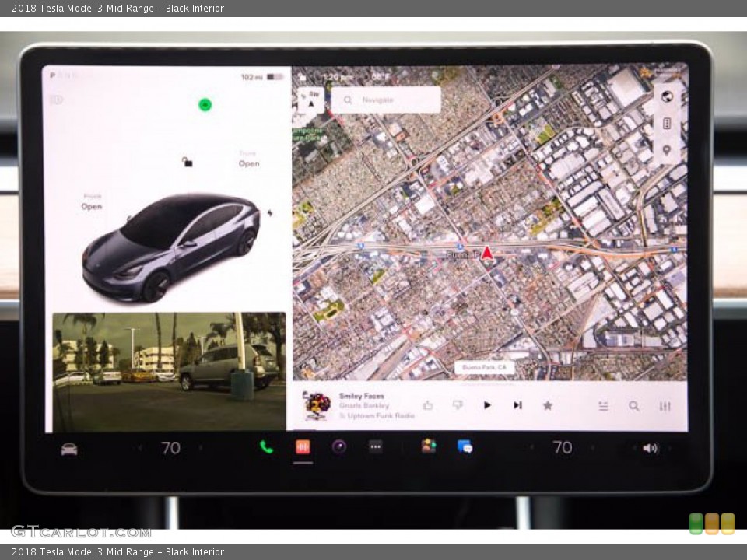747x560 pixels.
Task: Dislike the song with thumbs down
Action: click(458, 405)
